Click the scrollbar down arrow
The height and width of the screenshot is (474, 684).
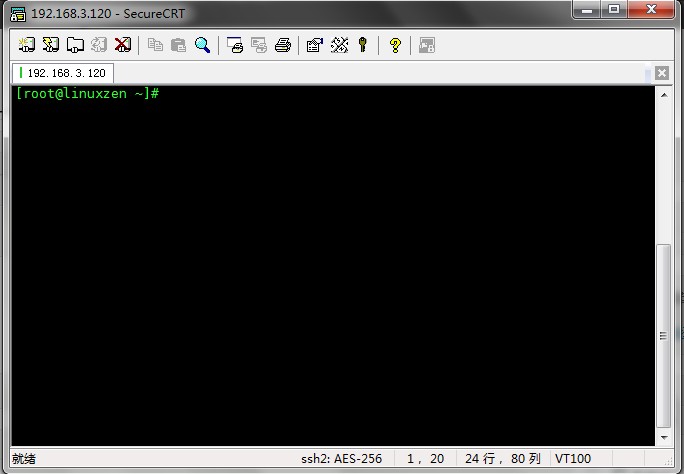coord(664,437)
